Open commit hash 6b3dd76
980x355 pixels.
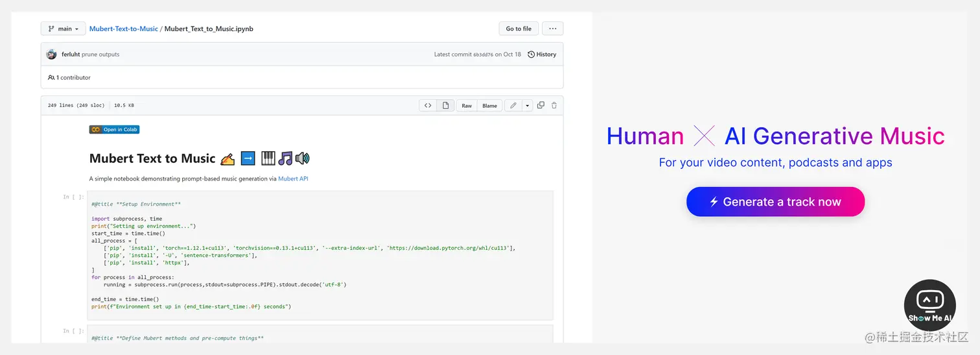coord(483,55)
